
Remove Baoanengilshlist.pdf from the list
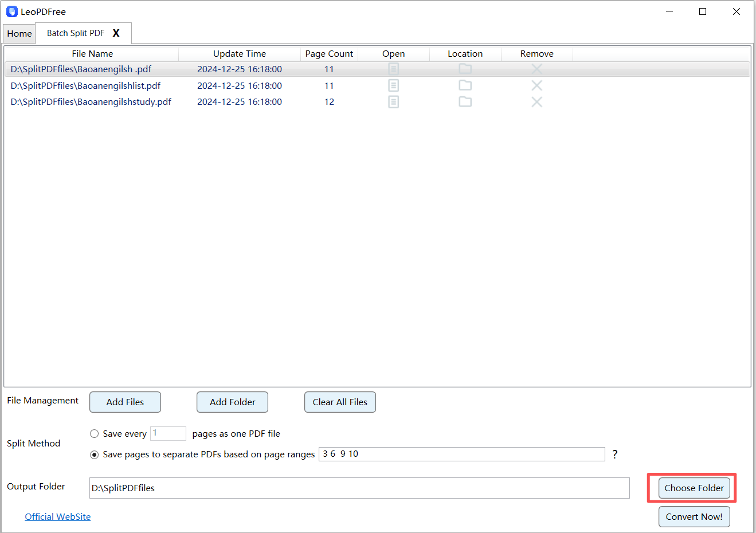point(536,85)
